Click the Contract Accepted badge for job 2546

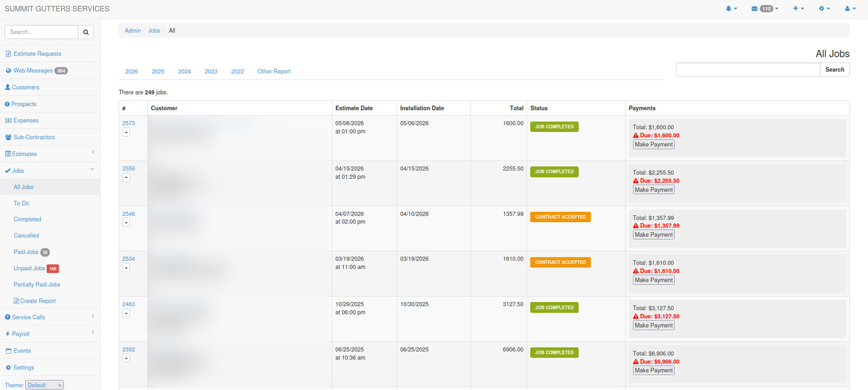click(560, 217)
